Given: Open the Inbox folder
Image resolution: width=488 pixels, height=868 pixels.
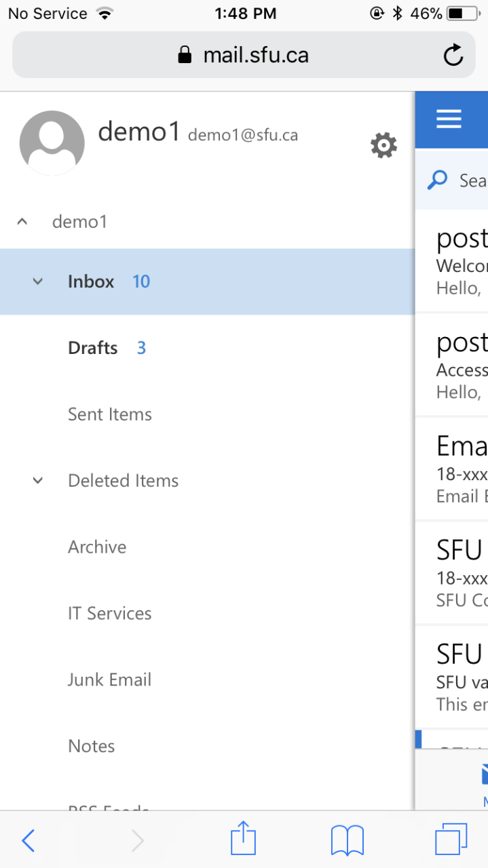Looking at the screenshot, I should [91, 281].
